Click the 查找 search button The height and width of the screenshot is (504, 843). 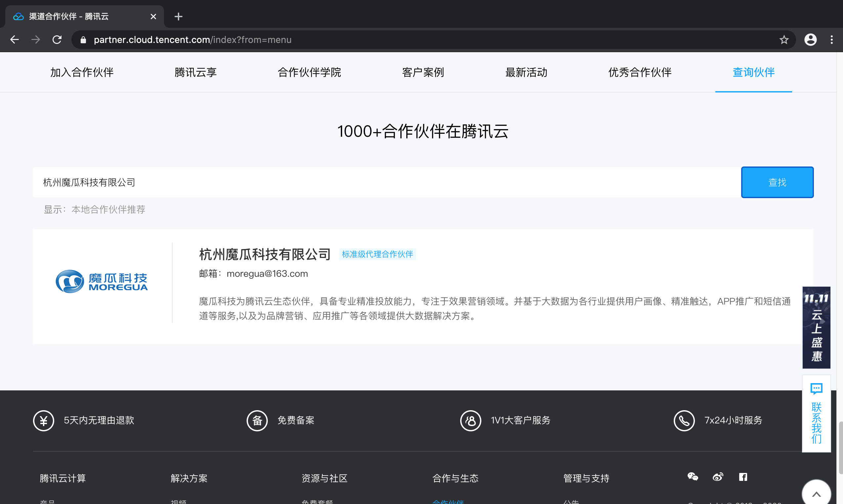point(777,182)
